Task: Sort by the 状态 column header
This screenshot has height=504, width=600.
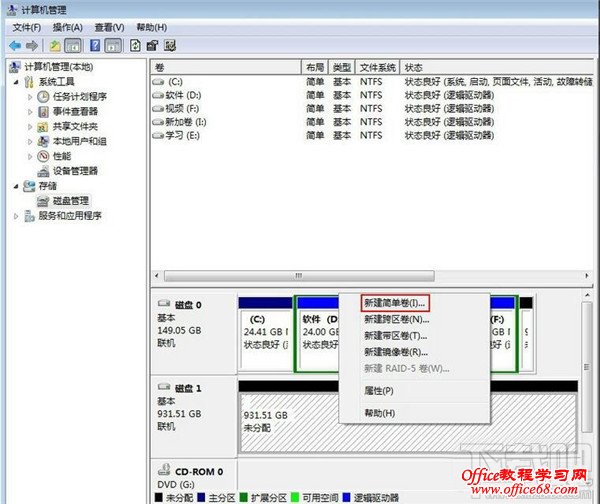Action: (x=496, y=68)
